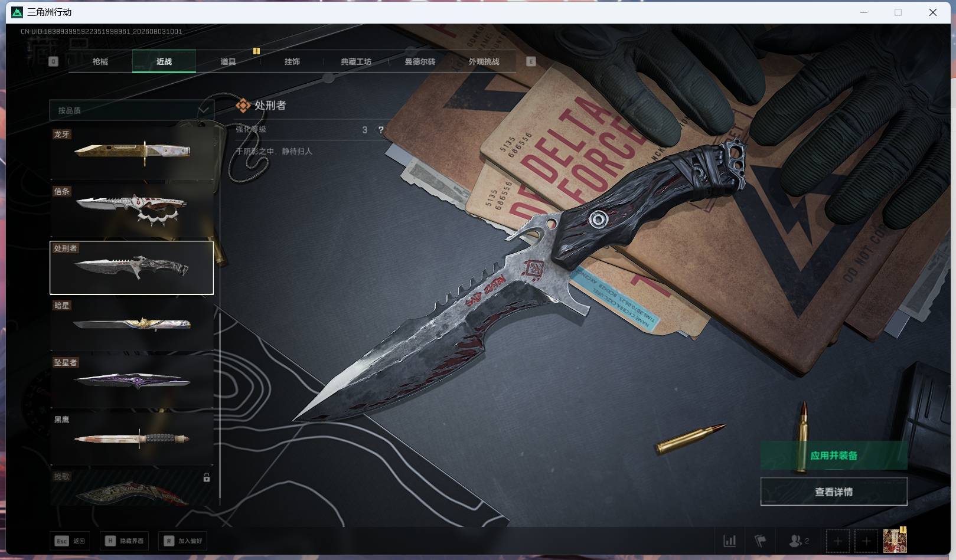The width and height of the screenshot is (956, 560).
Task: Open the friends icon showing 2
Action: [799, 541]
